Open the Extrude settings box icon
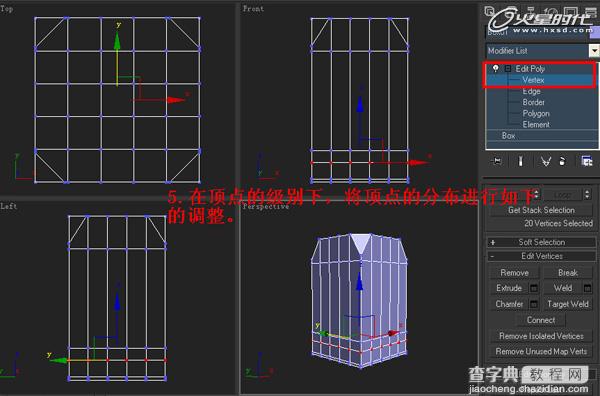The width and height of the screenshot is (600, 396). [534, 288]
